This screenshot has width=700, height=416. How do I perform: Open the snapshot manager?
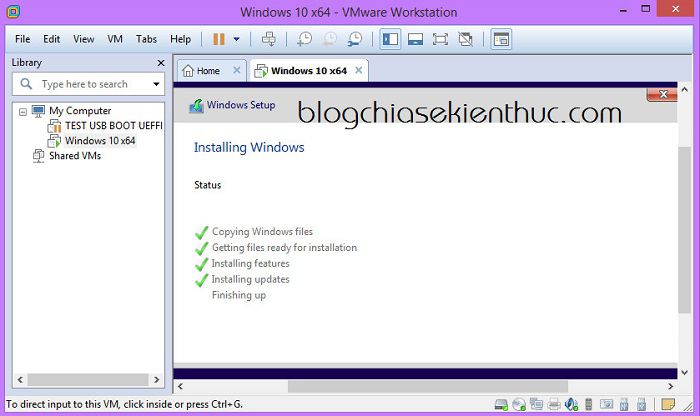(355, 39)
